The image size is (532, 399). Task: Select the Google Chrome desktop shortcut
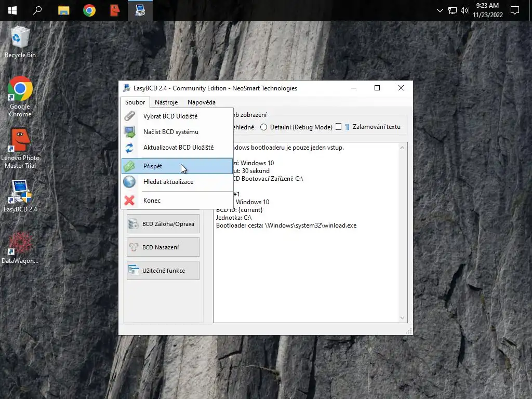pyautogui.click(x=20, y=97)
